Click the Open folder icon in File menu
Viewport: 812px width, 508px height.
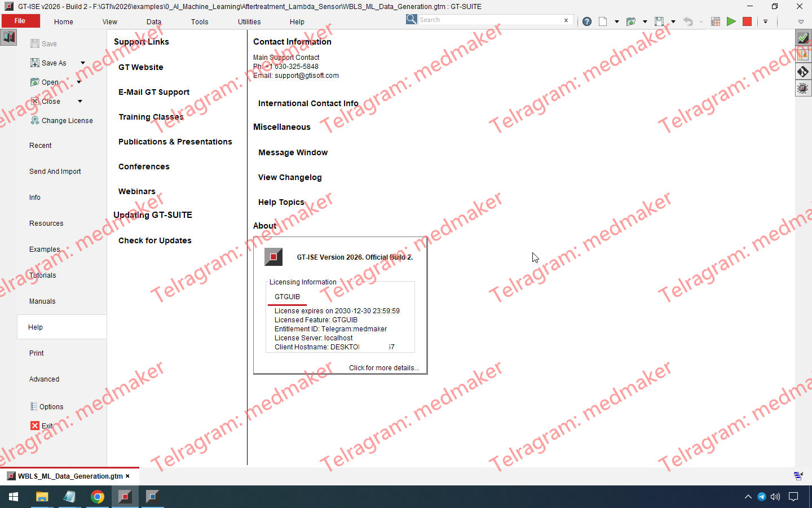pos(35,82)
